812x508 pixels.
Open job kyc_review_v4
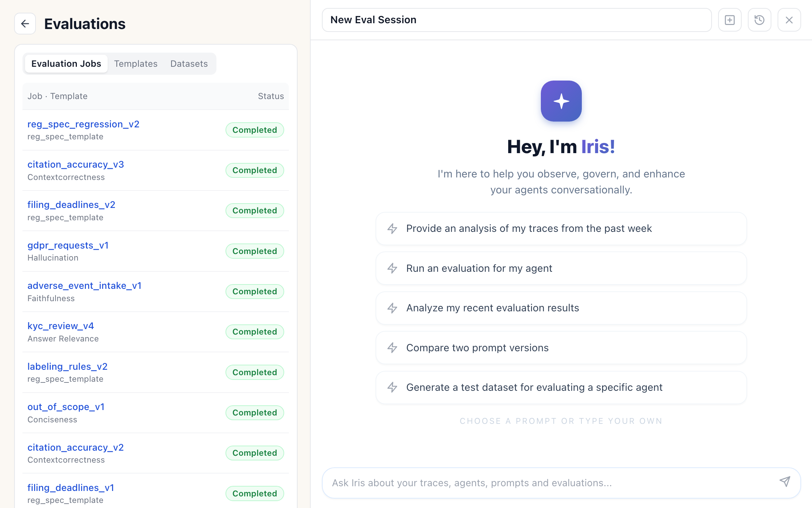pyautogui.click(x=61, y=326)
